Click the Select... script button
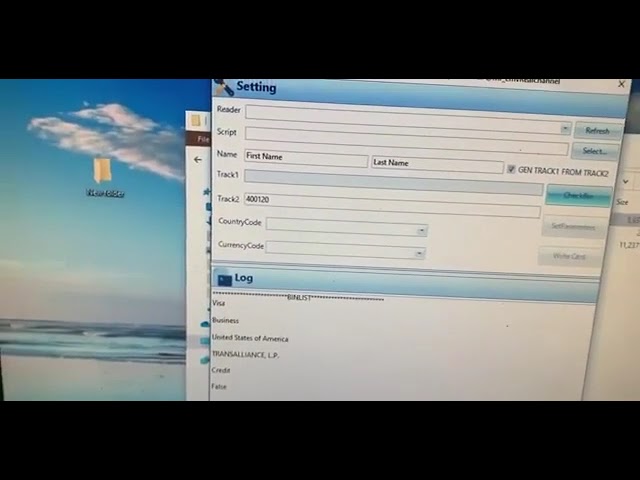Viewport: 640px width, 480px height. pyautogui.click(x=595, y=151)
